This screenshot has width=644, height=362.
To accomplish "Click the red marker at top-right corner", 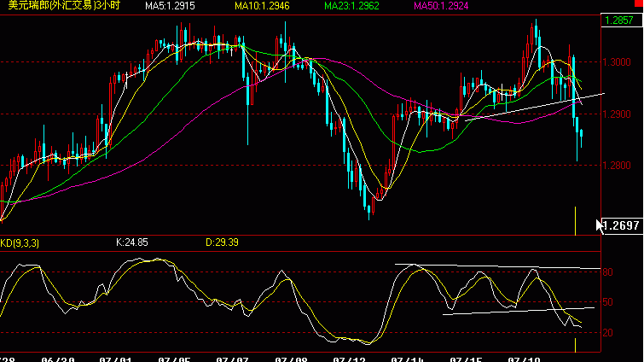I will (x=639, y=3).
